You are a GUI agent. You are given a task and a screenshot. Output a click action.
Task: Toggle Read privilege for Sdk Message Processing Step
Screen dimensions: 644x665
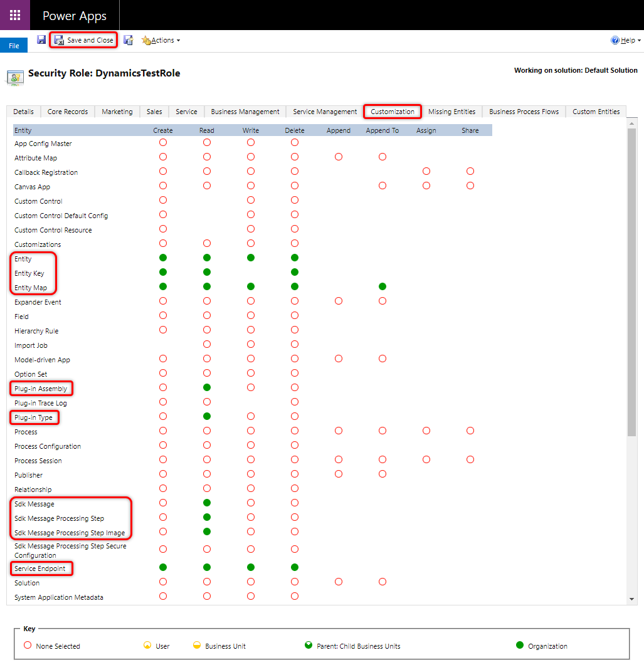tap(207, 518)
